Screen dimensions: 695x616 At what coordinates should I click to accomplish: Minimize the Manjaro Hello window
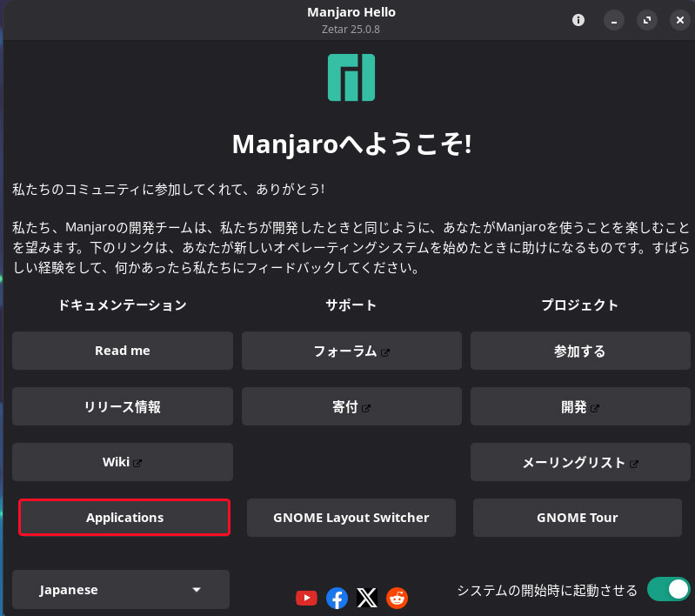tap(614, 20)
